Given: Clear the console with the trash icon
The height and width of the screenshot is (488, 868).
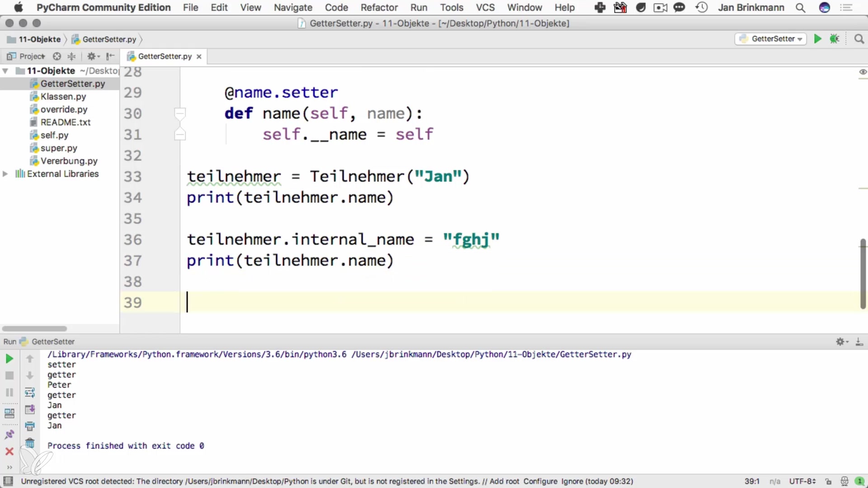Looking at the screenshot, I should click(30, 443).
